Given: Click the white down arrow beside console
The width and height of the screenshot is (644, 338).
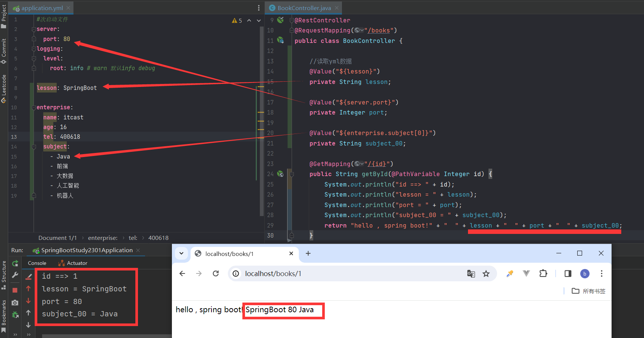Looking at the screenshot, I should point(28,325).
